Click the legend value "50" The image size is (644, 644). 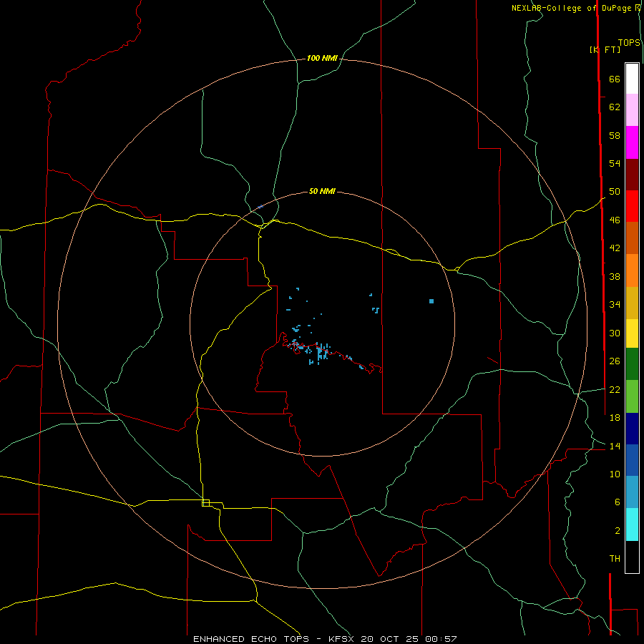(x=615, y=192)
